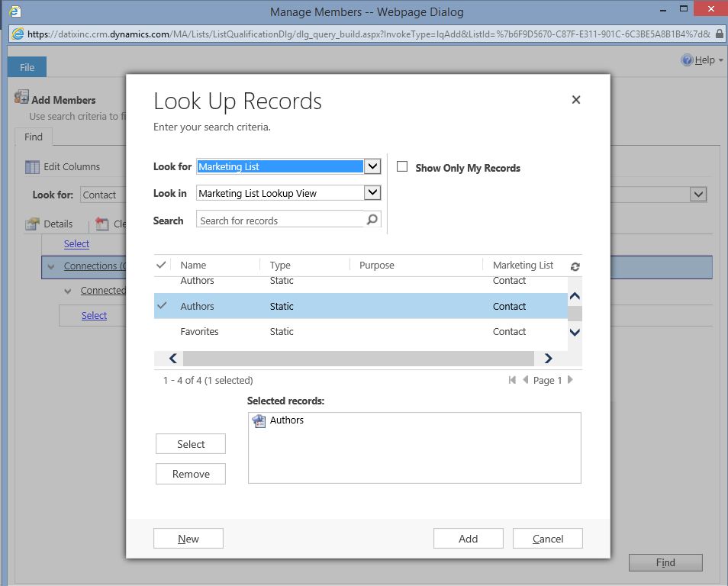Image resolution: width=728 pixels, height=586 pixels.
Task: Expand the Look in view dropdown
Action: tap(372, 193)
